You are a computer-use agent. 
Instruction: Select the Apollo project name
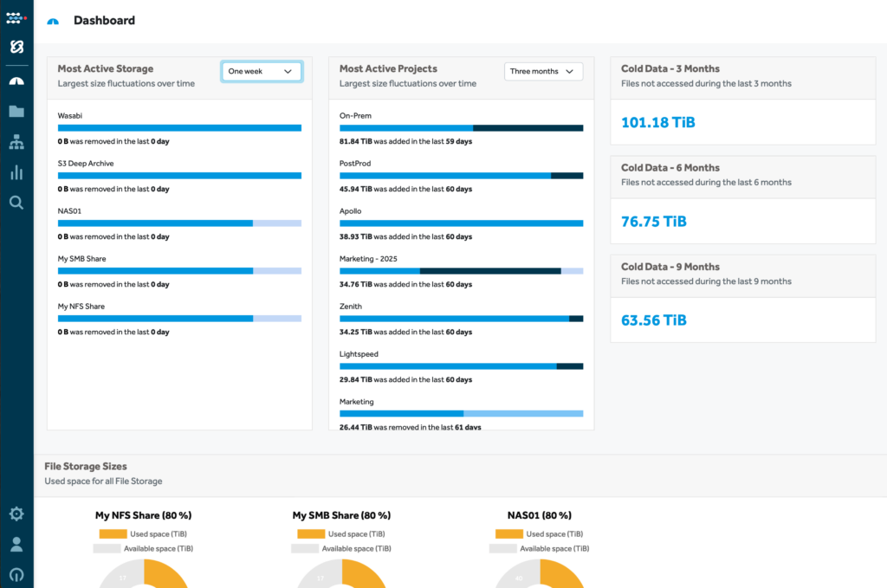click(x=350, y=211)
